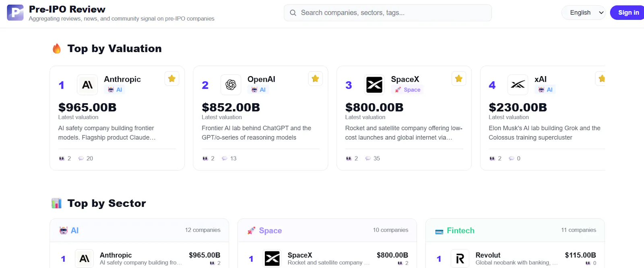The width and height of the screenshot is (644, 268).
Task: Open the AI sector header
Action: pyautogui.click(x=139, y=230)
